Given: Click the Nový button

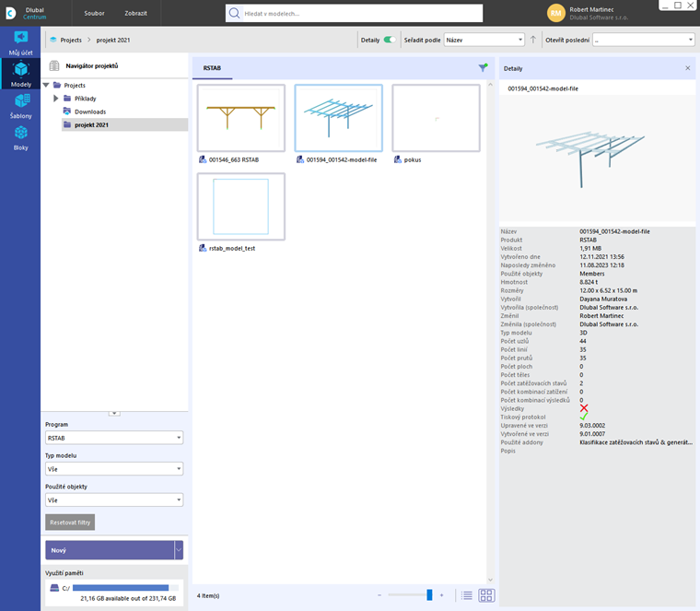Looking at the screenshot, I should tap(110, 550).
